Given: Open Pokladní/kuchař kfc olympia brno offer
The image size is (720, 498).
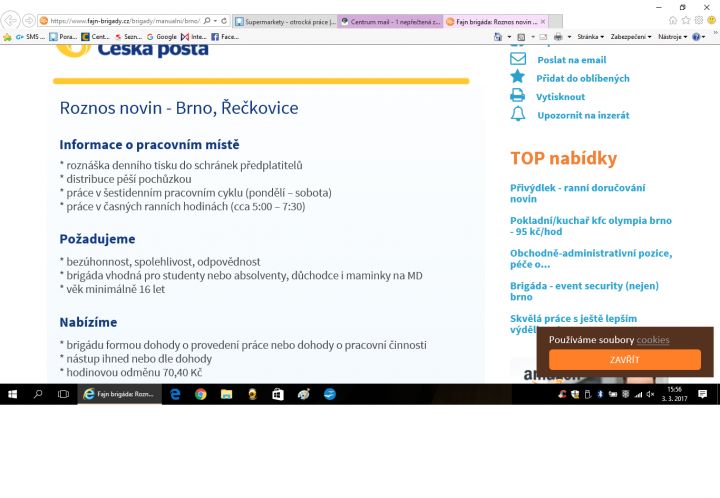Looking at the screenshot, I should coord(591,226).
